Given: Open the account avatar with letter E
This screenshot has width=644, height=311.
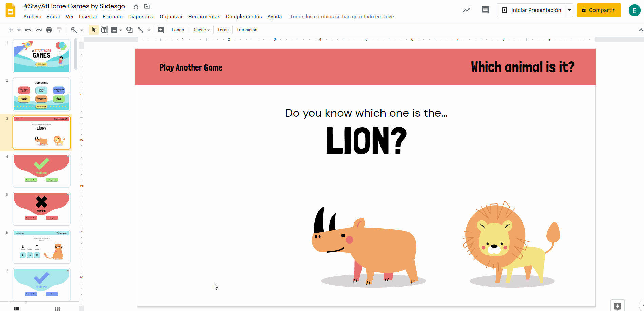Looking at the screenshot, I should [635, 11].
